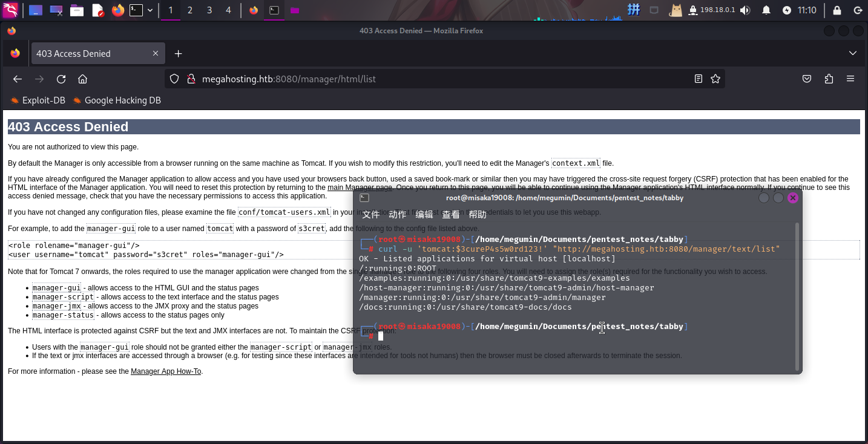Switch to workspace 4
Image resolution: width=868 pixels, height=444 pixels.
point(228,10)
